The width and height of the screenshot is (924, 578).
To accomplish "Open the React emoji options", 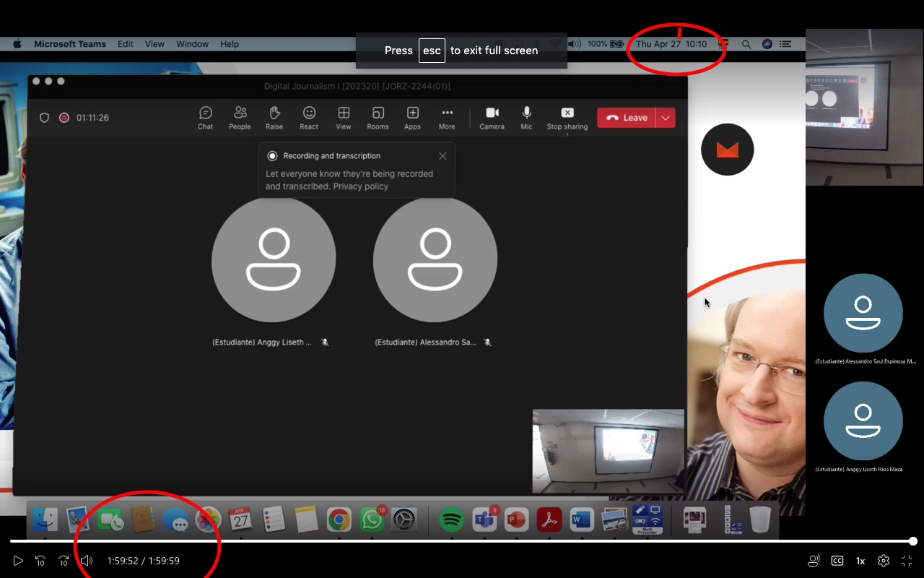I will click(309, 118).
